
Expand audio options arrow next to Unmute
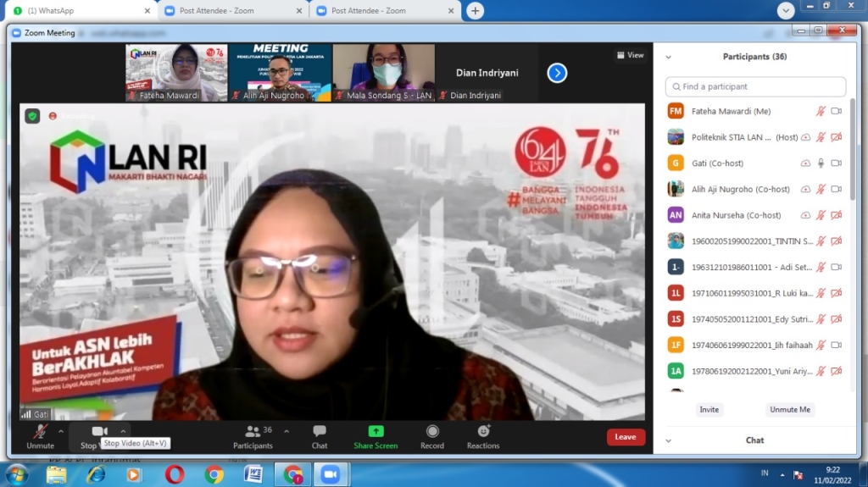coord(61,431)
